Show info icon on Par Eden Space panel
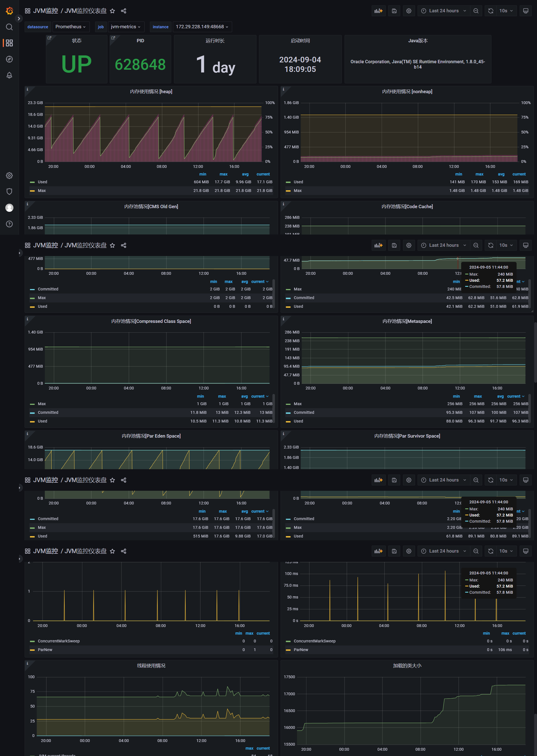The height and width of the screenshot is (756, 537). click(27, 434)
